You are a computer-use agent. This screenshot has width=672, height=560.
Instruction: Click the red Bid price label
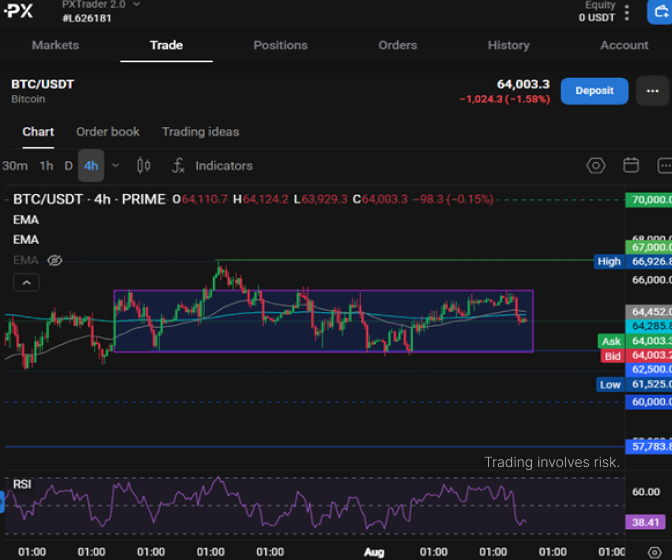pyautogui.click(x=612, y=356)
